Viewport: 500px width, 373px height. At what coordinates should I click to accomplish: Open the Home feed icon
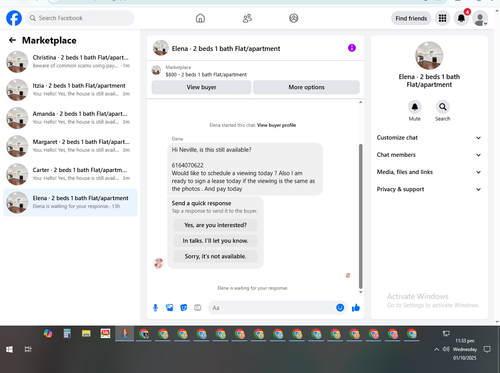point(200,18)
